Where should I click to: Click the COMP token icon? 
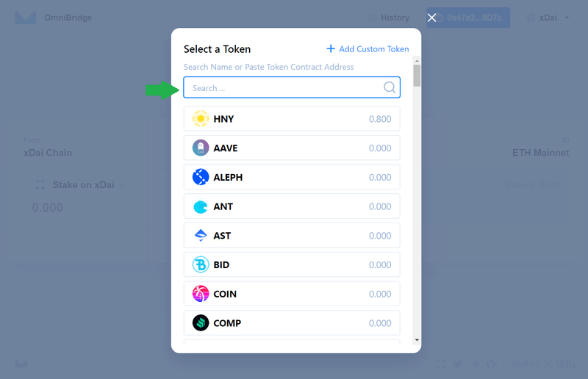coord(201,322)
